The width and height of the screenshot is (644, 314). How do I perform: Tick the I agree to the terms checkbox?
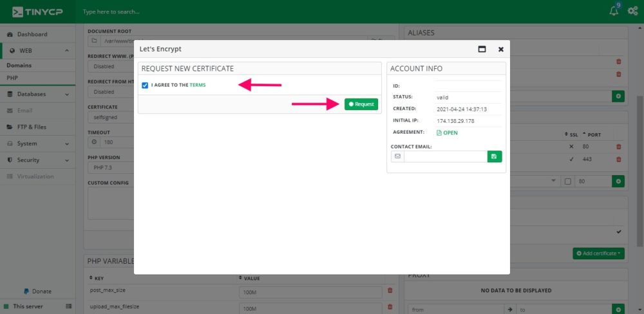[x=145, y=86]
